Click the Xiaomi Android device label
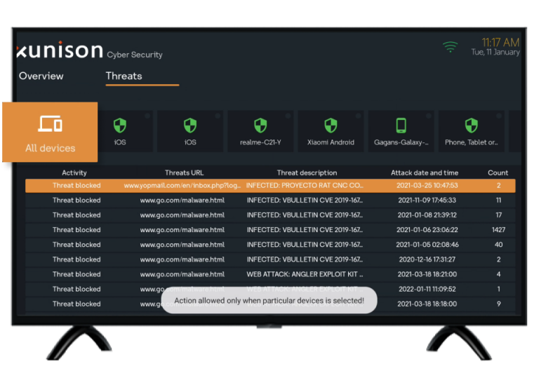The height and width of the screenshot is (392, 539). tap(331, 142)
